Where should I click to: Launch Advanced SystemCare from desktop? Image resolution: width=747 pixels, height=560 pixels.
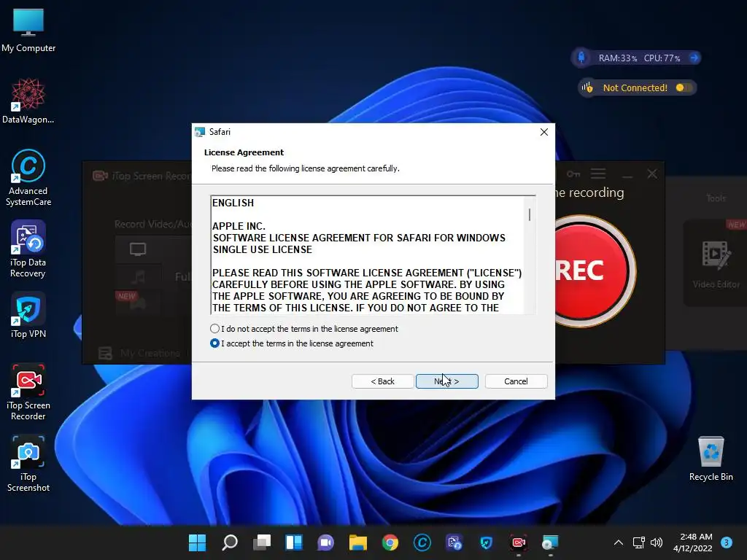(x=28, y=178)
